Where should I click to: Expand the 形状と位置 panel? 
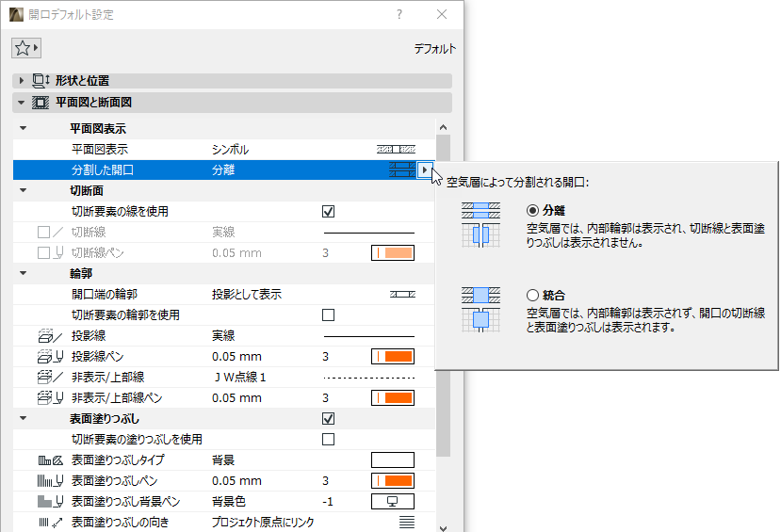pyautogui.click(x=21, y=81)
